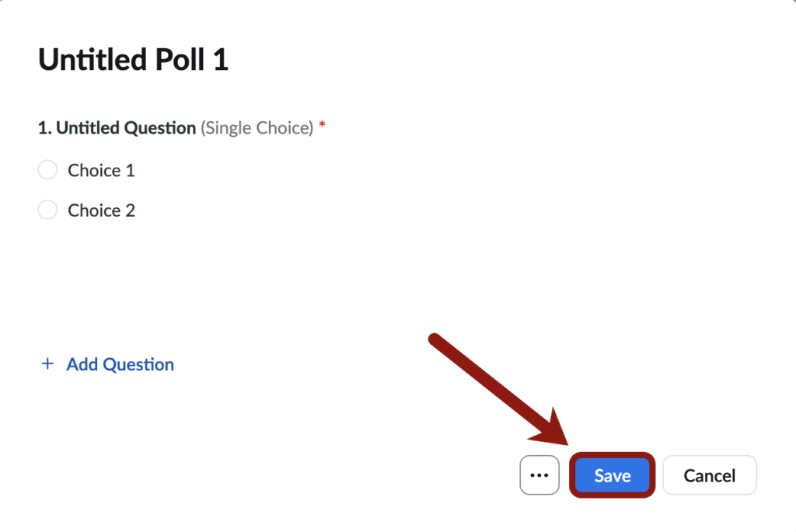Click the Untitled Poll 1 title to rename
The width and height of the screenshot is (796, 532).
(132, 59)
